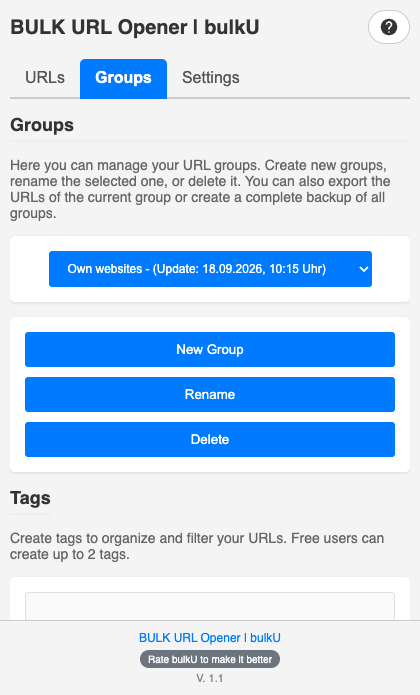This screenshot has width=420, height=695.
Task: Click the free users tags description text
Action: pos(197,546)
